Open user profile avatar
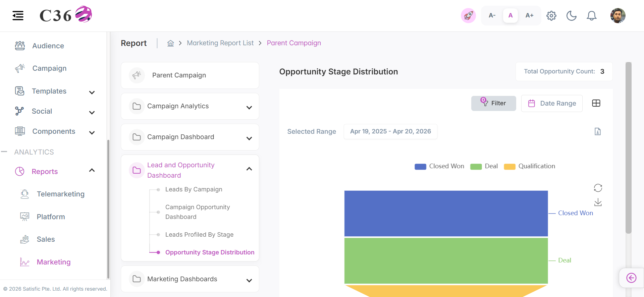This screenshot has height=297, width=644. coord(618,16)
